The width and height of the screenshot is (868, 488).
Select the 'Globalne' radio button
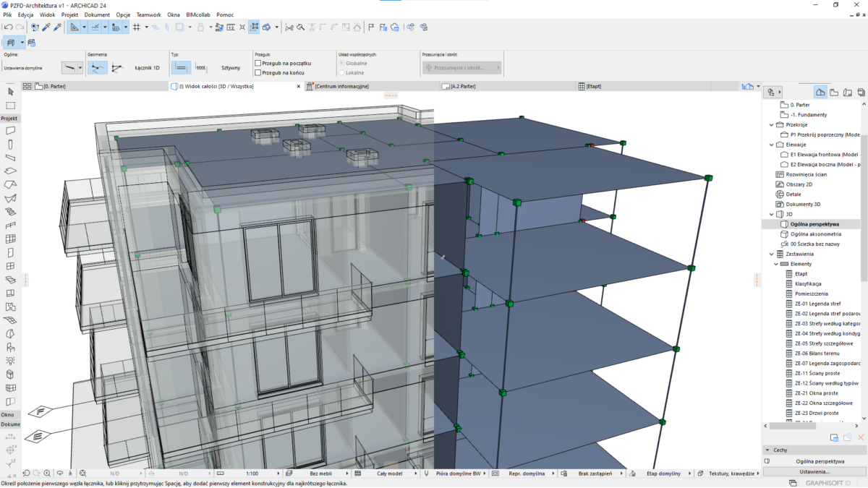coord(342,64)
